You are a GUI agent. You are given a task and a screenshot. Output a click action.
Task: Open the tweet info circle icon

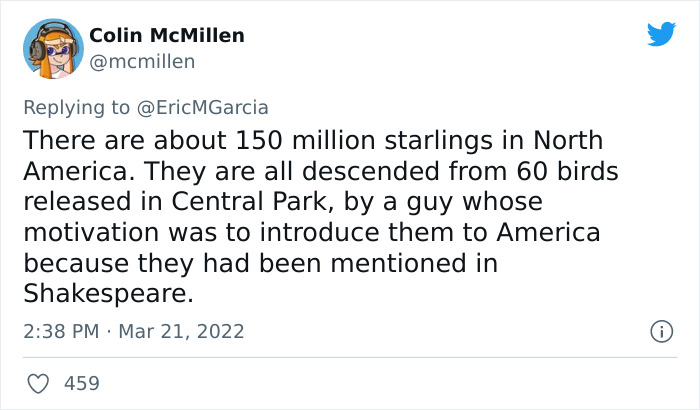659,330
